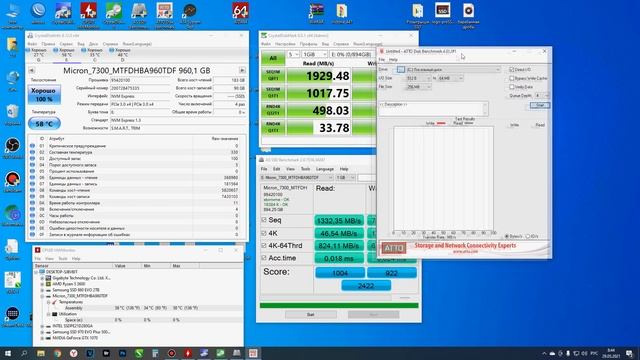Open Сервис menu in CrystalDiskInfo
The width and height of the screenshot is (640, 360).
coord(66,44)
